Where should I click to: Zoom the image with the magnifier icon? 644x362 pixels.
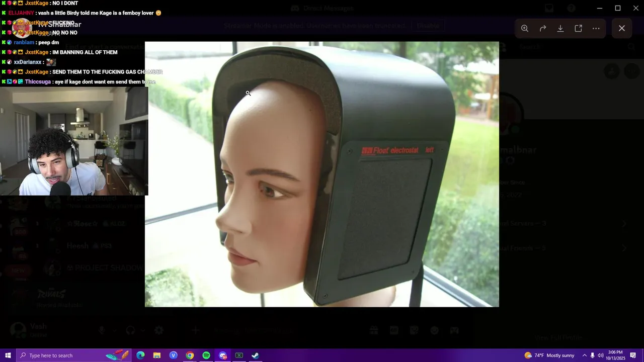[x=525, y=29]
